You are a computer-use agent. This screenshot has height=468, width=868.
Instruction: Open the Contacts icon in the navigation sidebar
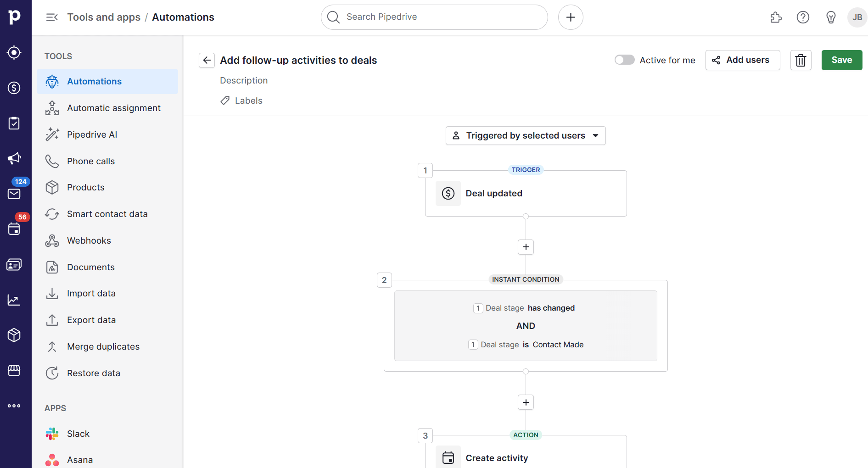14,264
